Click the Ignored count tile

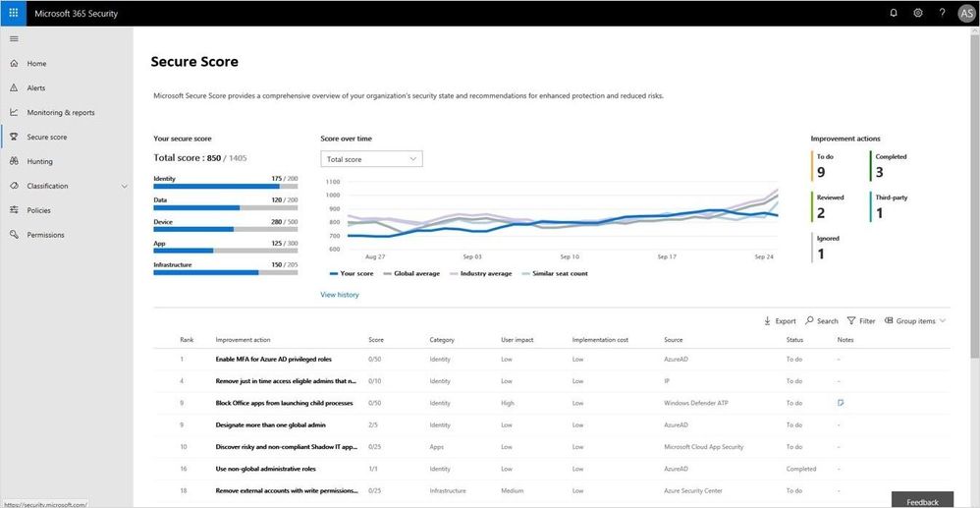[826, 248]
